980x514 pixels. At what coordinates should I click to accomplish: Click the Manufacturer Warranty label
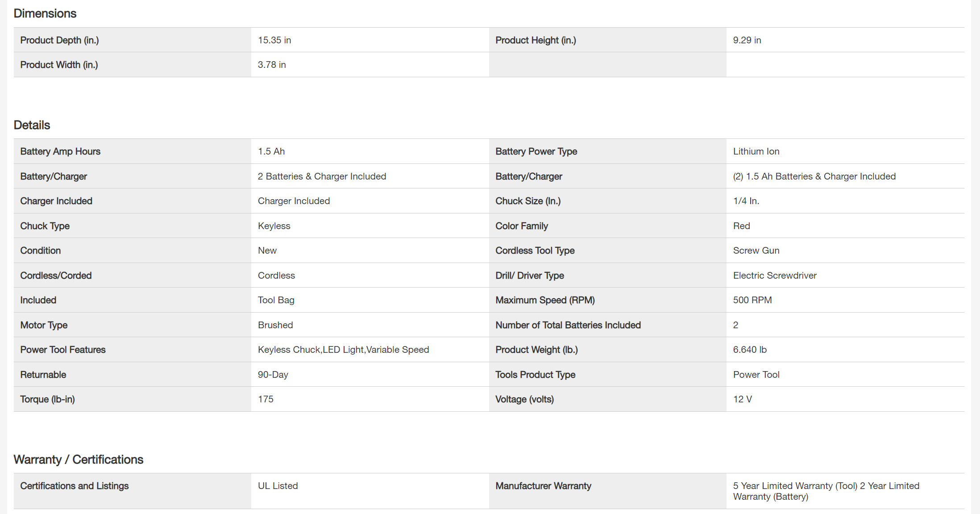pyautogui.click(x=543, y=486)
